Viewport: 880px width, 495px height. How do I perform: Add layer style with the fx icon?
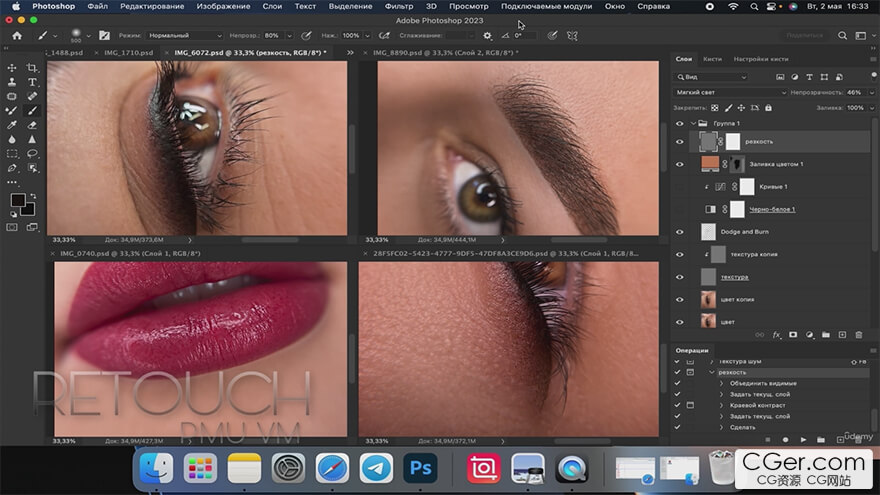(x=776, y=334)
